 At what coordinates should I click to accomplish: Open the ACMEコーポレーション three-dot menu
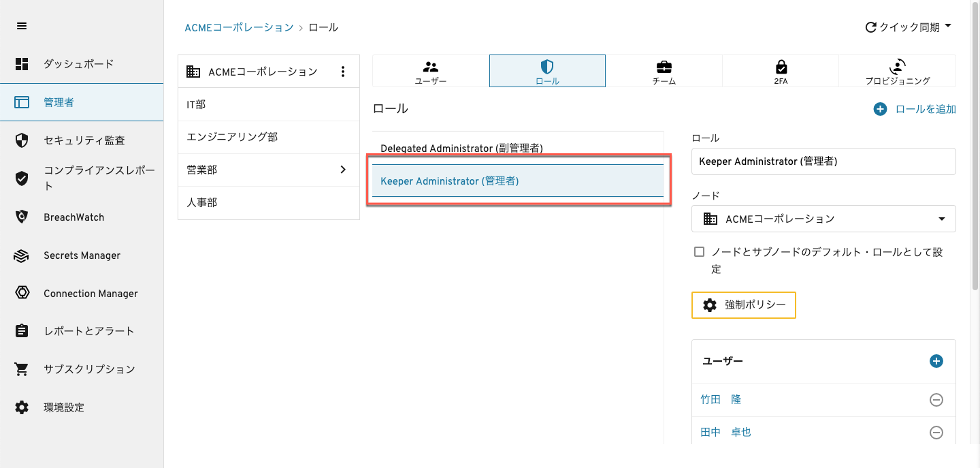coord(343,72)
